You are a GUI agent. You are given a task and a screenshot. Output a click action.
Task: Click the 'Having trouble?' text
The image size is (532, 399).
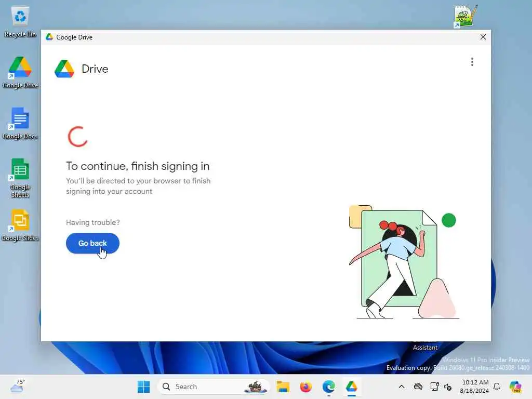click(92, 222)
